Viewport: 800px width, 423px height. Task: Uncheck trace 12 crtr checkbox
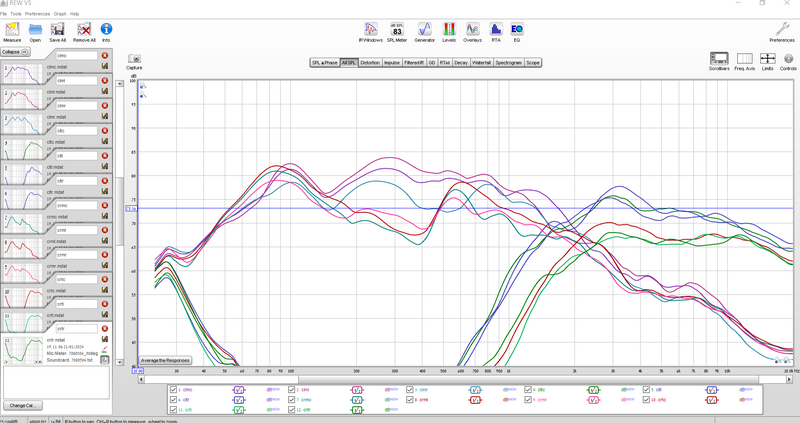tap(291, 410)
